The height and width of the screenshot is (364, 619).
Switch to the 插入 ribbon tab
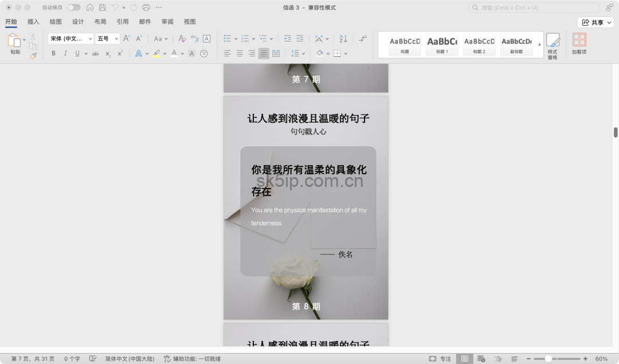[x=33, y=21]
